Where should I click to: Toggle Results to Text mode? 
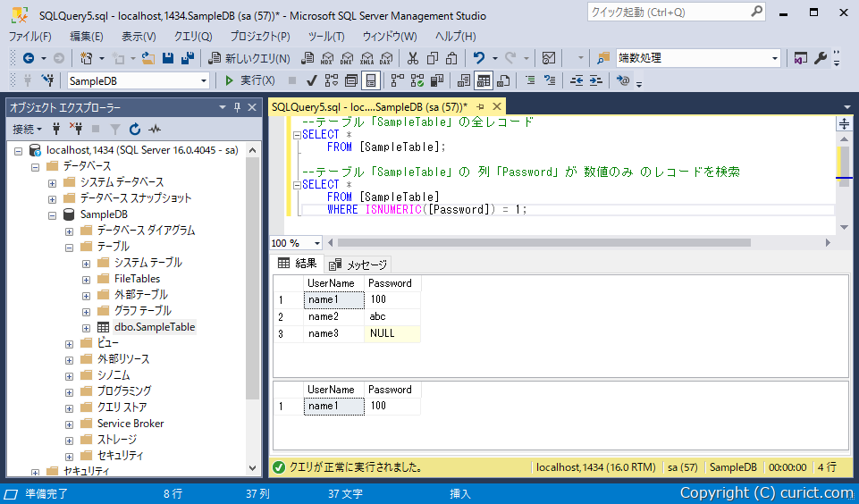point(463,81)
